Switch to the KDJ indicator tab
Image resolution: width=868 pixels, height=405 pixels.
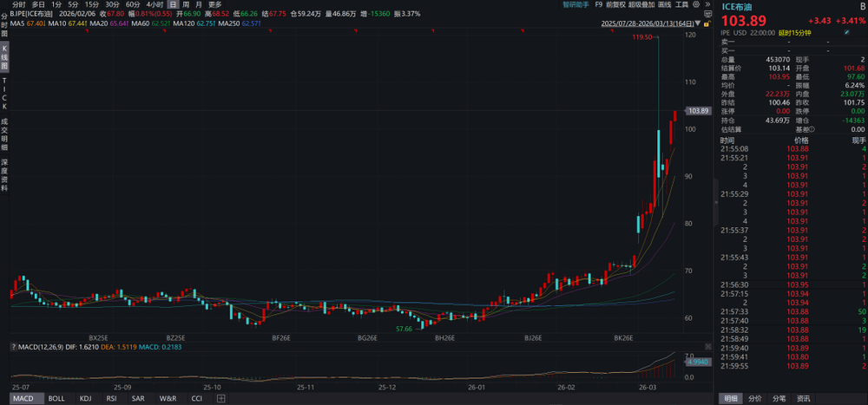(84, 399)
